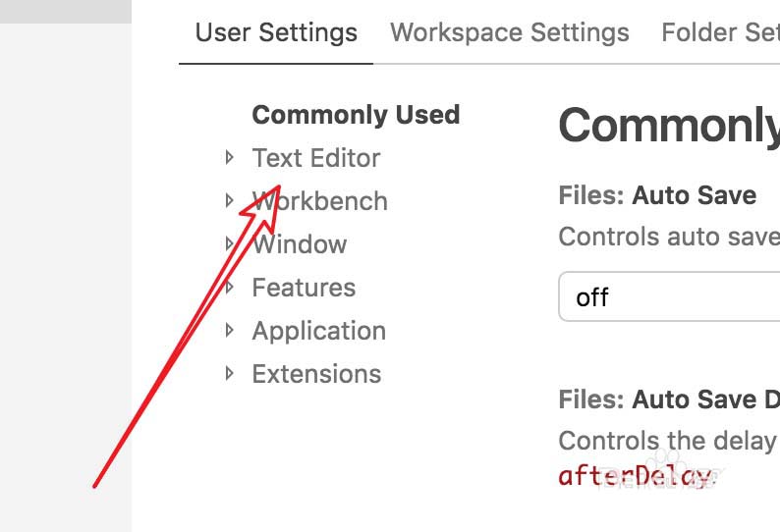Select the Features category
This screenshot has width=780, height=532.
pos(304,288)
